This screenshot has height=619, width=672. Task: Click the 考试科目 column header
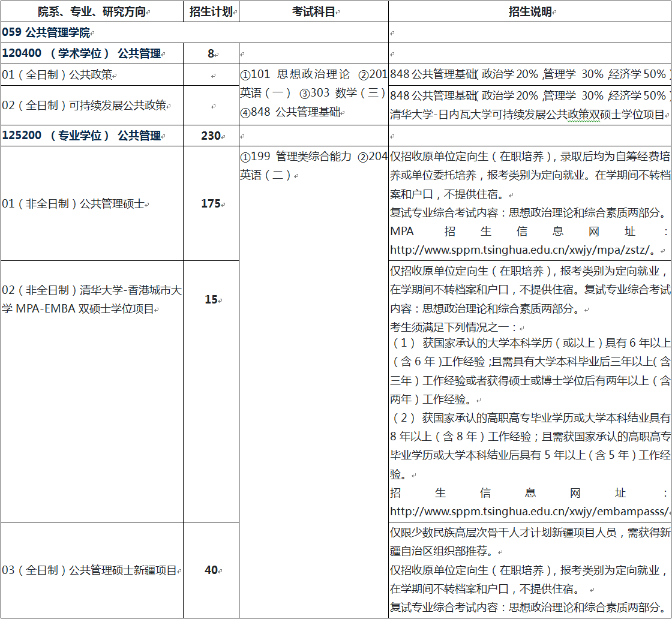[x=313, y=12]
